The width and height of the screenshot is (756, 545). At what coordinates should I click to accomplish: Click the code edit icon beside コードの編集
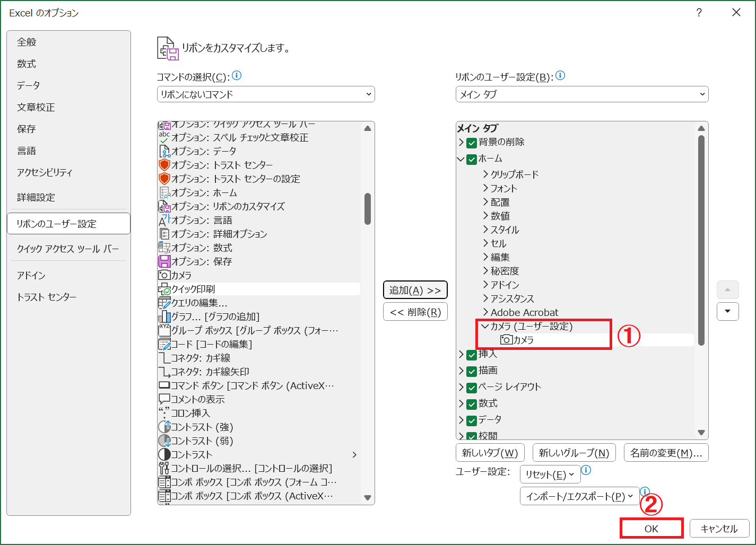pyautogui.click(x=164, y=344)
